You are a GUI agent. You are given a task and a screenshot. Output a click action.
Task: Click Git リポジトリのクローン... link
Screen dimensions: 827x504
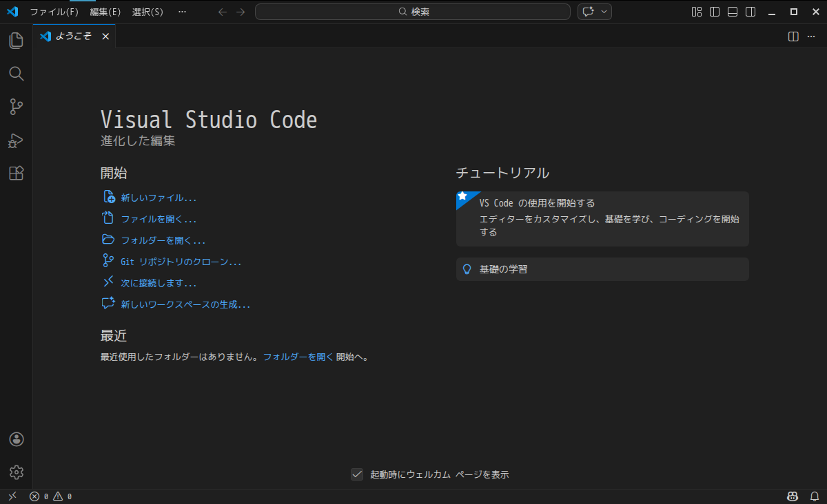(181, 262)
